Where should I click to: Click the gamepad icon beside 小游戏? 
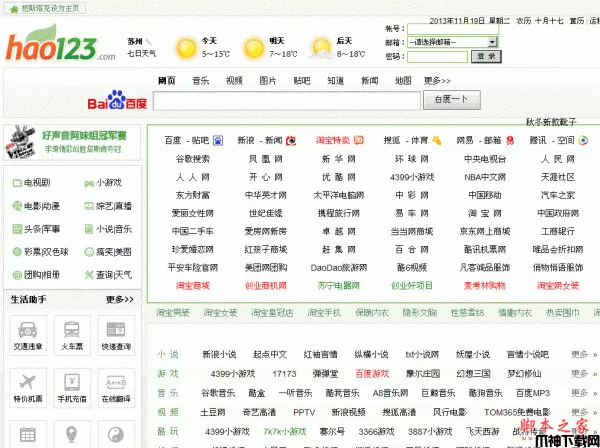coord(89,184)
